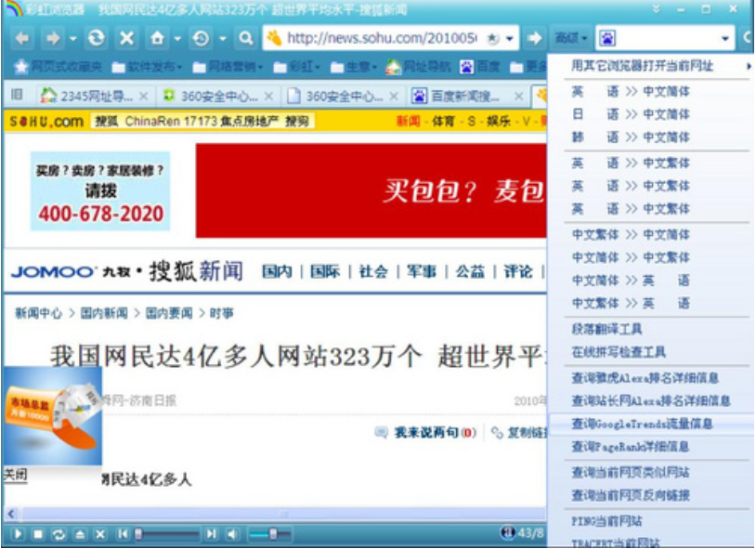Click the horizontal scrollbar left arrow
This screenshot has width=756, height=549.
click(11, 515)
